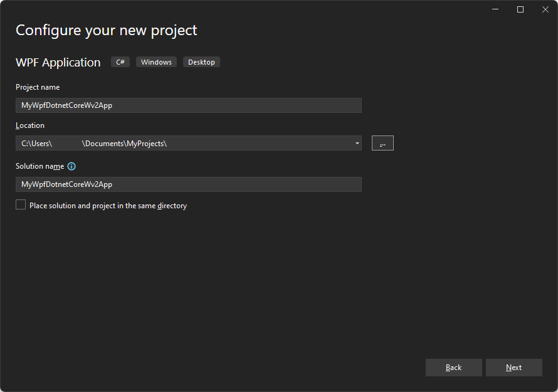558x392 pixels.
Task: Click the Project name label
Action: click(x=38, y=87)
